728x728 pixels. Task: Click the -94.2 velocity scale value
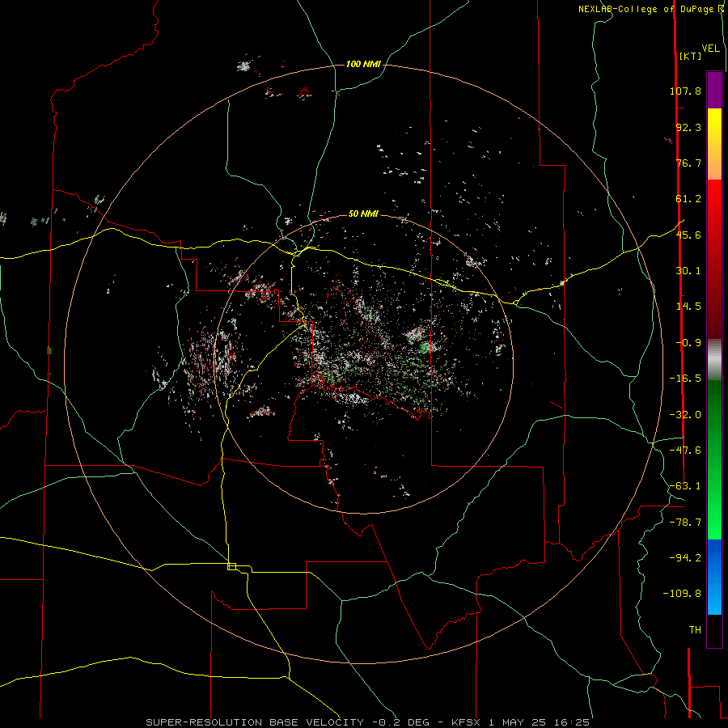click(685, 557)
